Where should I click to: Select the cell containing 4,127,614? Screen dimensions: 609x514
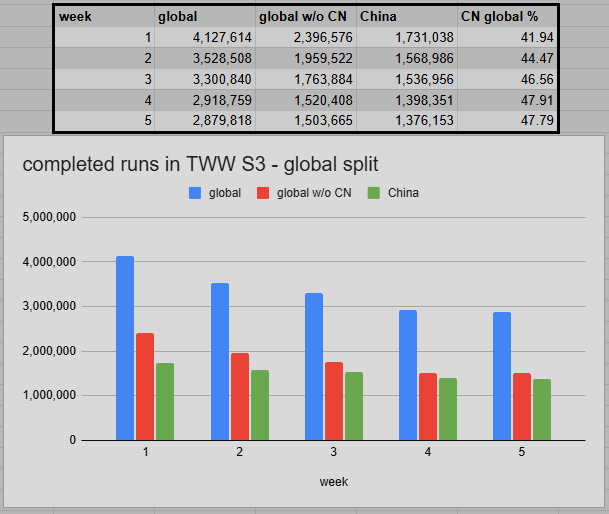click(x=205, y=36)
